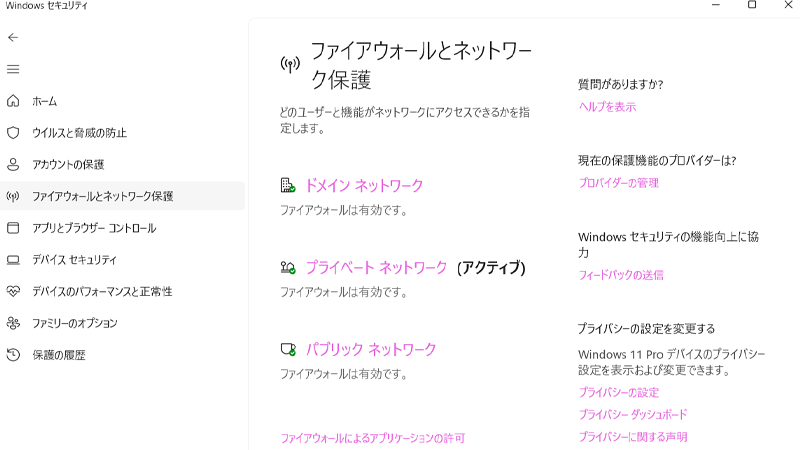Select デバイスのパフォーマンスと正常性 in the sidebar
The image size is (800, 450).
(x=122, y=291)
